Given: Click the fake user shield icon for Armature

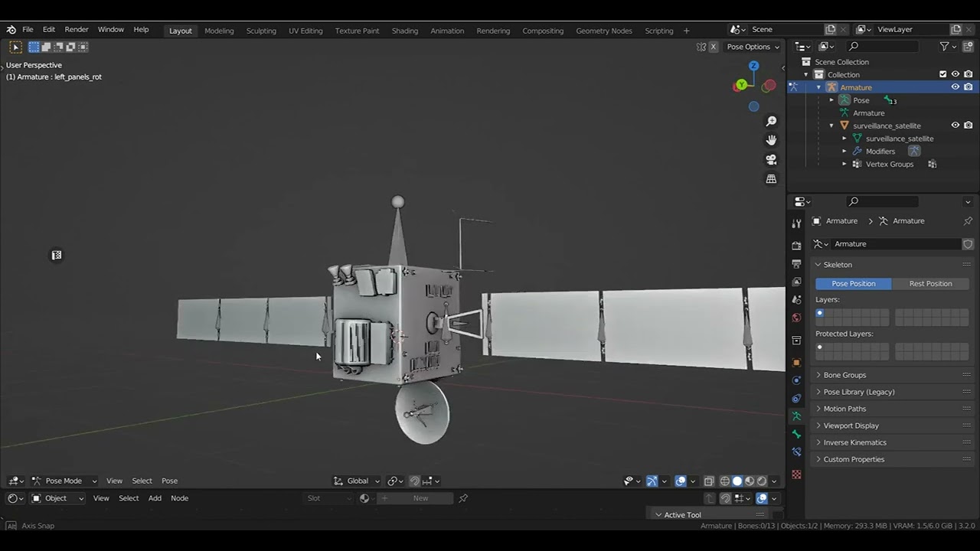Looking at the screenshot, I should 968,244.
